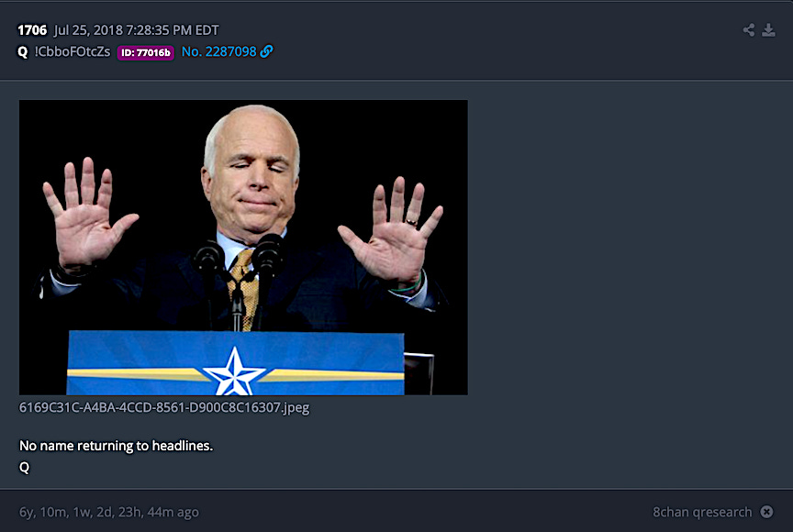Click the purple ID: 77016b badge

point(146,52)
